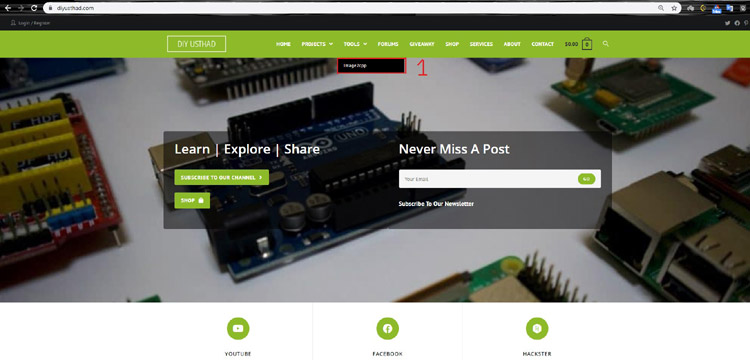Click the site search magnifier icon

pyautogui.click(x=606, y=44)
